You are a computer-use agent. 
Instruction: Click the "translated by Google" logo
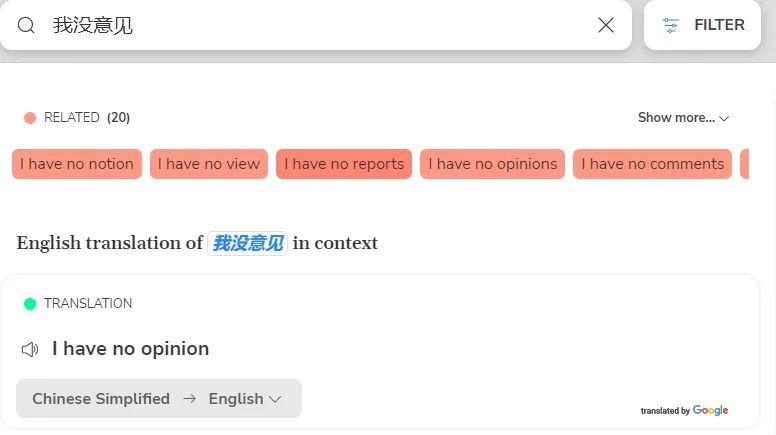tap(684, 411)
